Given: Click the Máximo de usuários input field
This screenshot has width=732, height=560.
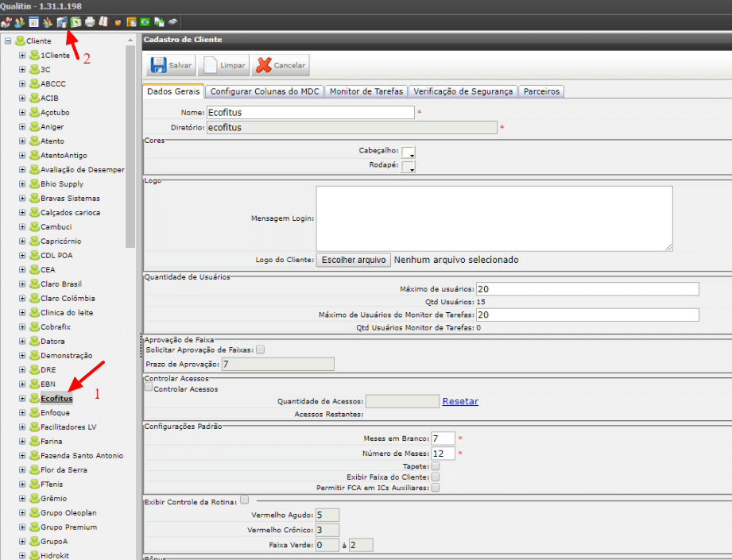Looking at the screenshot, I should point(587,289).
